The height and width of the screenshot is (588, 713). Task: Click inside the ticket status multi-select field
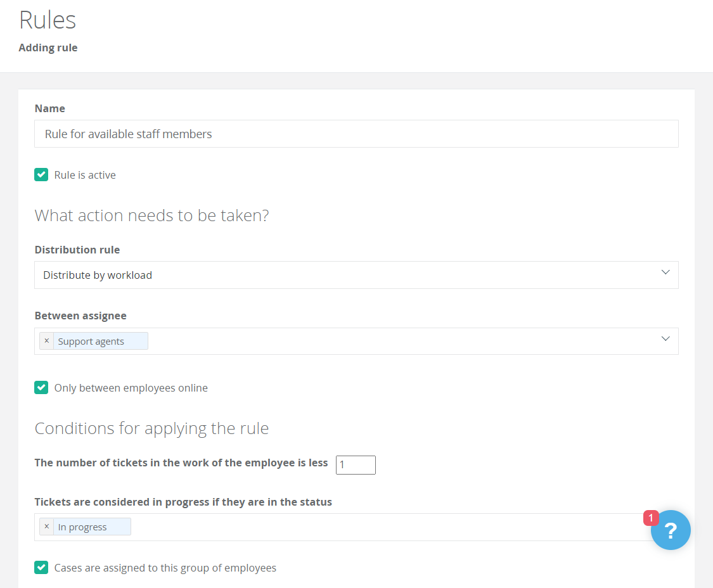coord(356,527)
